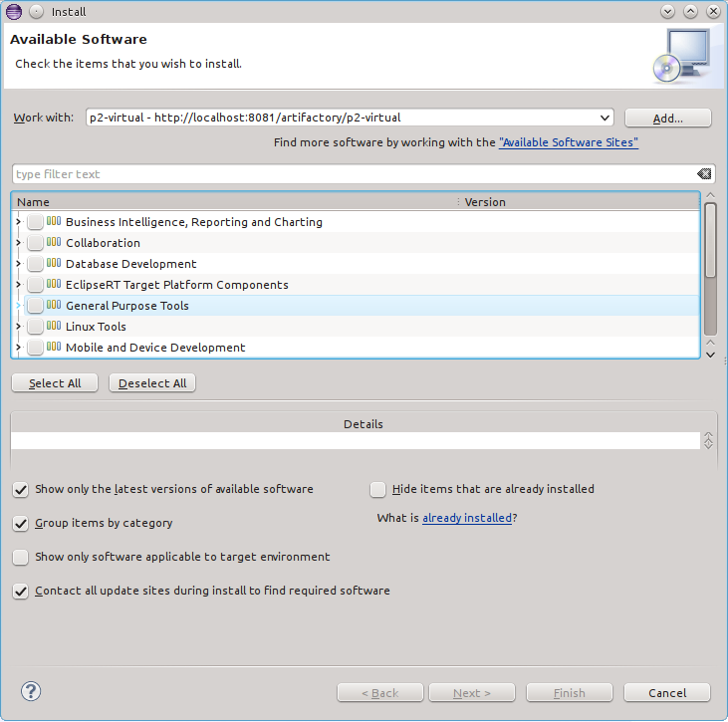Viewport: 728px width, 722px height.
Task: Expand the General Purpose Tools node
Action: 18,306
